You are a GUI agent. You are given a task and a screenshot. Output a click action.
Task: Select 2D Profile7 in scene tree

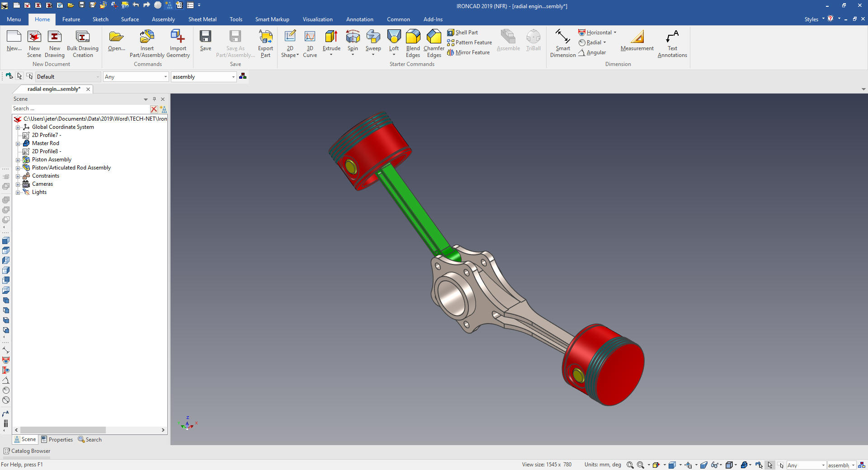coord(46,135)
